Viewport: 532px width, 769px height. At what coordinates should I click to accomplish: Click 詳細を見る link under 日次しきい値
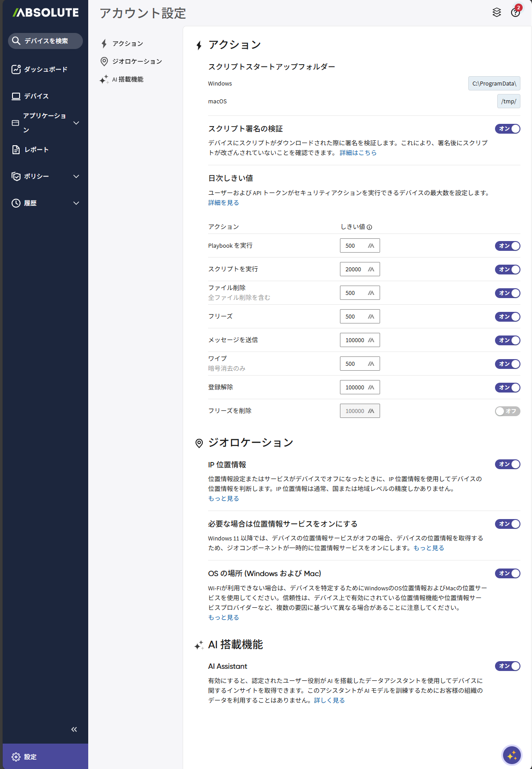pyautogui.click(x=223, y=203)
